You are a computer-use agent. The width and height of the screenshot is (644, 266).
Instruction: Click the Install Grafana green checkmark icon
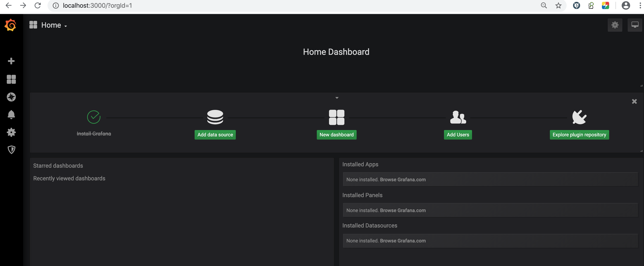[x=94, y=117]
